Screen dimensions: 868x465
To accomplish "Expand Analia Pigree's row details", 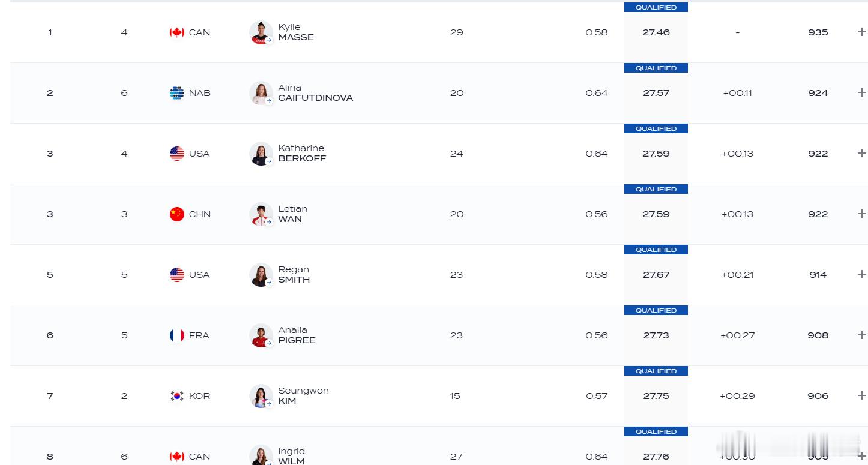I will [861, 335].
